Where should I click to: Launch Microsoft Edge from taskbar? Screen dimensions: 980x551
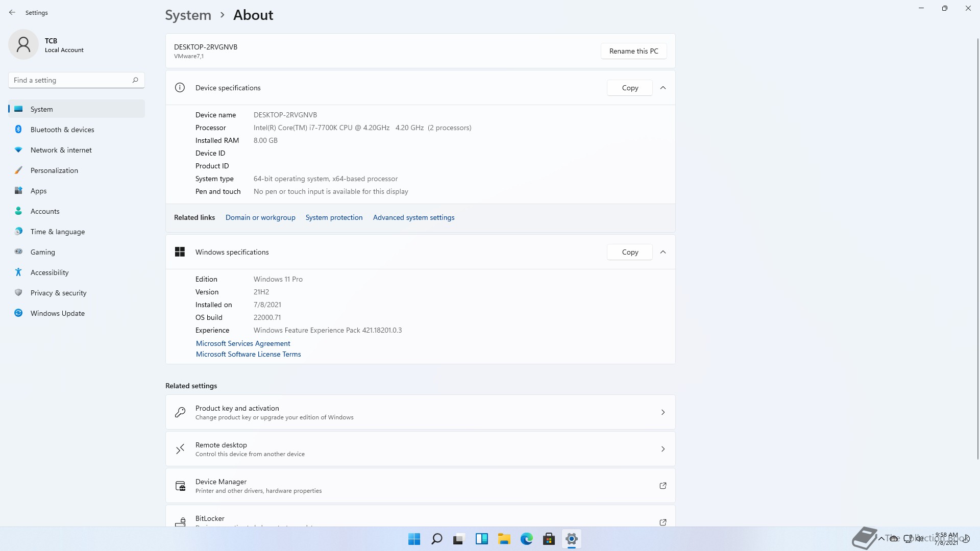pos(526,539)
